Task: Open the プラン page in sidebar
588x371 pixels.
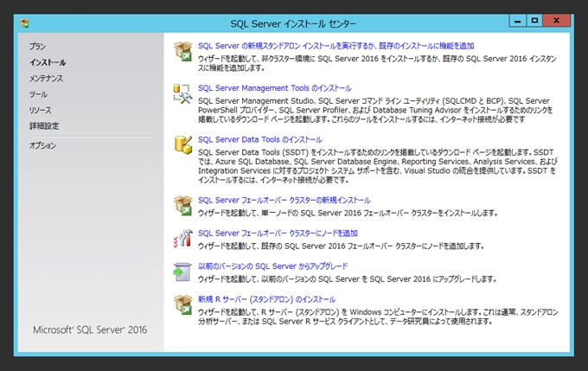Action: [37, 47]
